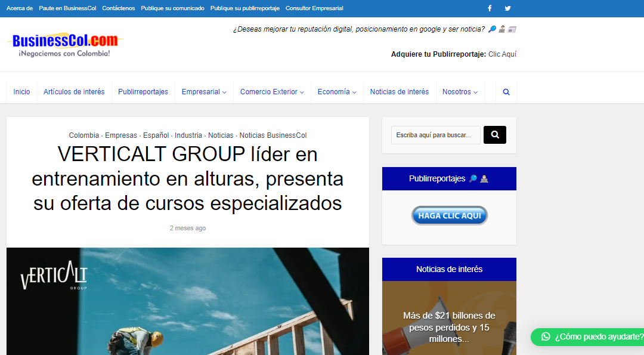Focus the 'Escriba aquí para buscar' field
This screenshot has height=355, width=644.
click(435, 135)
